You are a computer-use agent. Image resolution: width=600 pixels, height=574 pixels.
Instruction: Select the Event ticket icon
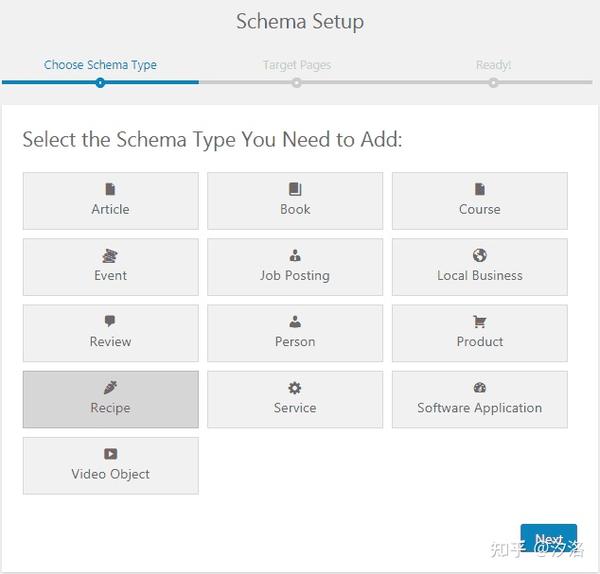(110, 255)
